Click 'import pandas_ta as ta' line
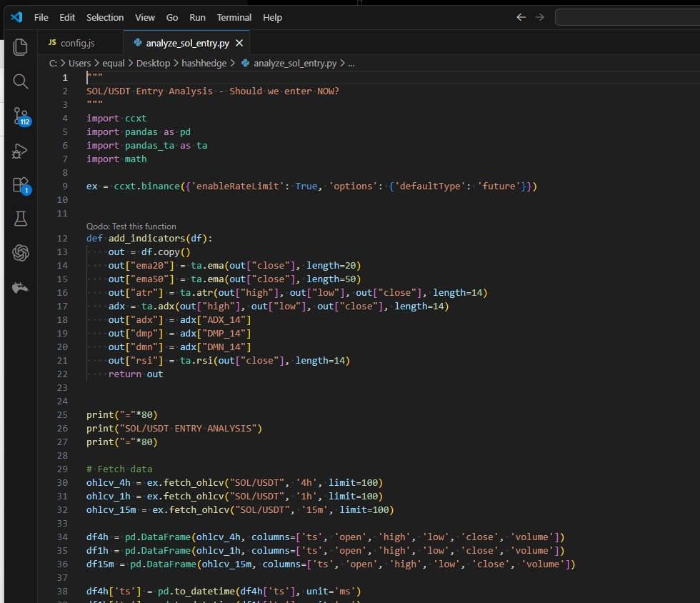This screenshot has width=700, height=603. click(147, 145)
